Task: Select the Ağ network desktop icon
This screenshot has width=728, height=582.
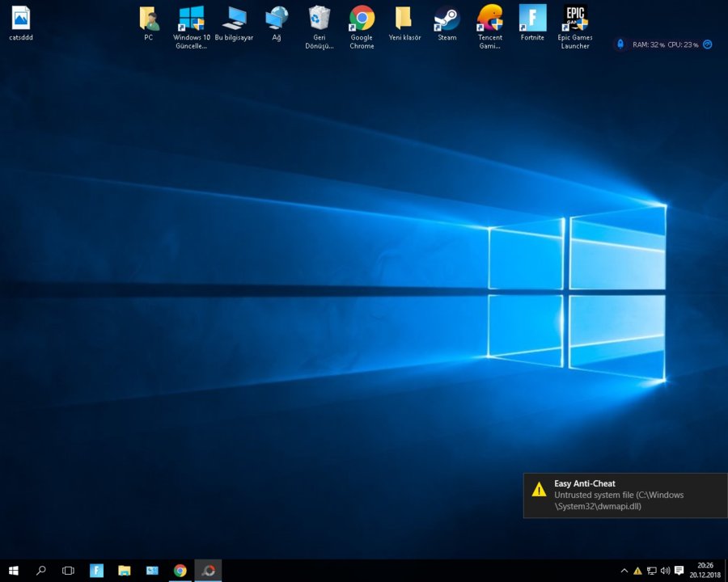Action: [277, 19]
